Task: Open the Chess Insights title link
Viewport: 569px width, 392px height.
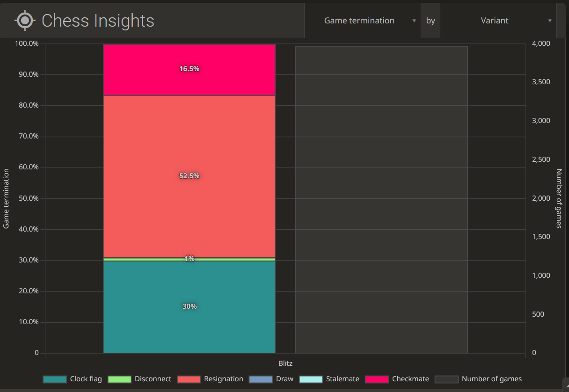Action: [x=98, y=21]
